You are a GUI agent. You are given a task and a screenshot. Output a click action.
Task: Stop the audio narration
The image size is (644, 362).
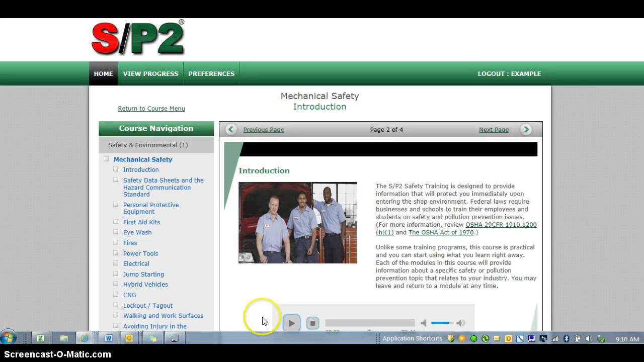pos(312,323)
